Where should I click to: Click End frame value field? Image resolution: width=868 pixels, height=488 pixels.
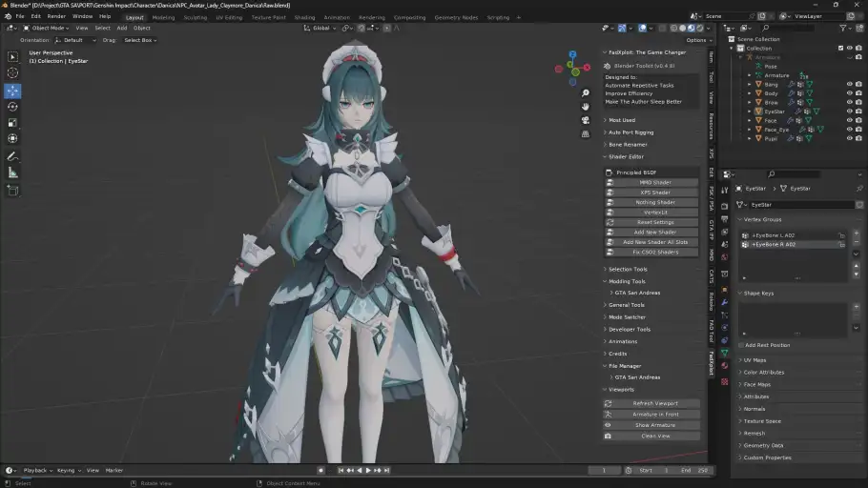(x=695, y=470)
